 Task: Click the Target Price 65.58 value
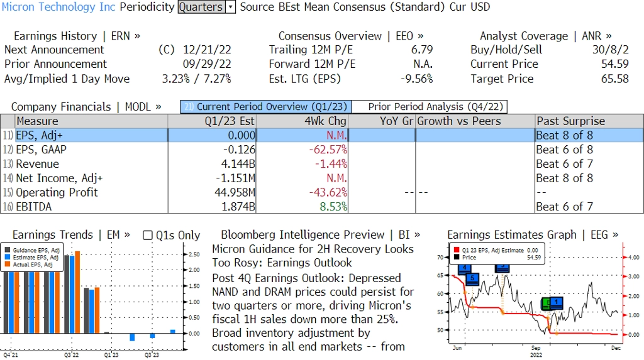[x=615, y=79]
